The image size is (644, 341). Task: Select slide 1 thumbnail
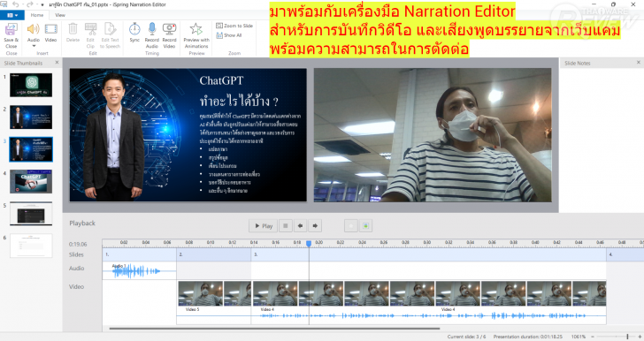[x=31, y=85]
